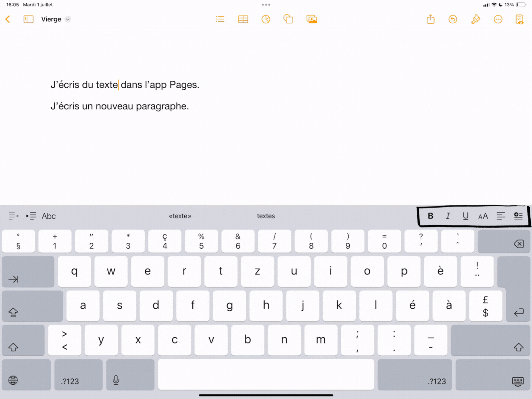Tap the back arrow to exit document
The image size is (532, 399).
click(8, 19)
